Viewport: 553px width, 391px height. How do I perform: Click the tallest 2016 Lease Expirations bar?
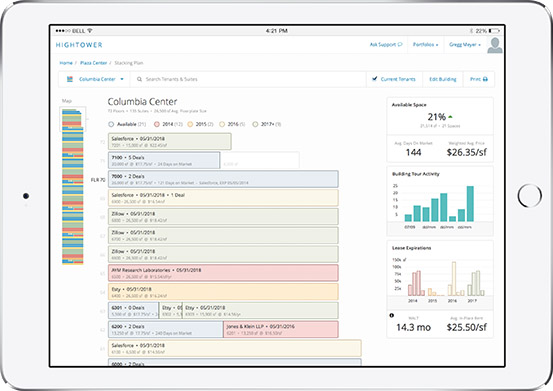(454, 279)
